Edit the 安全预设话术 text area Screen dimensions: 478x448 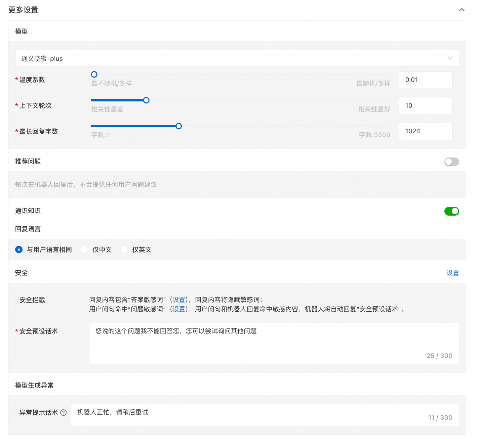click(x=274, y=343)
